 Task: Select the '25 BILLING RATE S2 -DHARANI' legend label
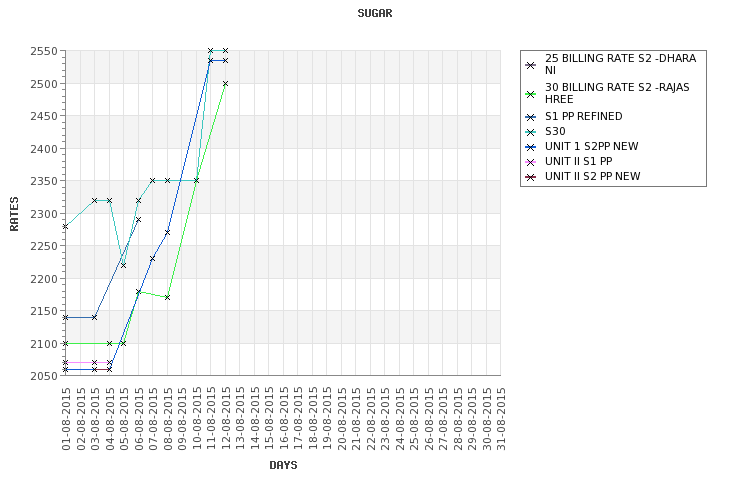click(620, 64)
